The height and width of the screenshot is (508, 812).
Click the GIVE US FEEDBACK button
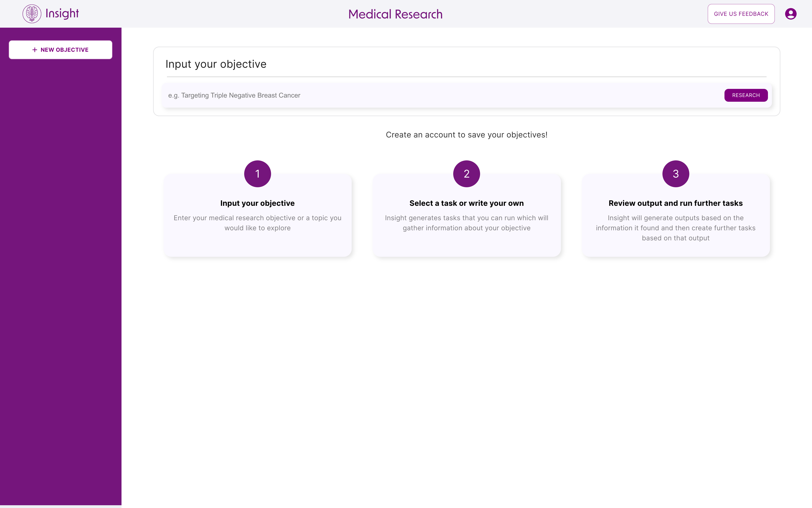pos(741,14)
